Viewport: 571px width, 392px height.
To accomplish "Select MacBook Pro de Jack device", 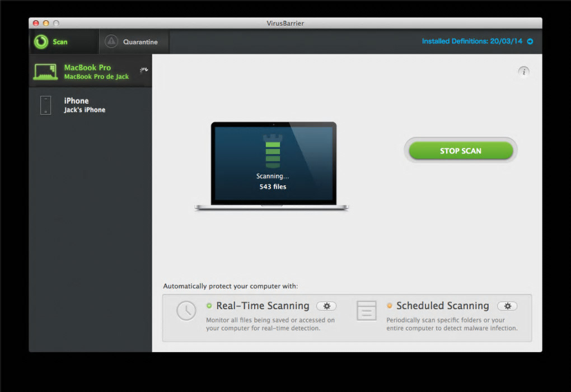I will [x=90, y=72].
